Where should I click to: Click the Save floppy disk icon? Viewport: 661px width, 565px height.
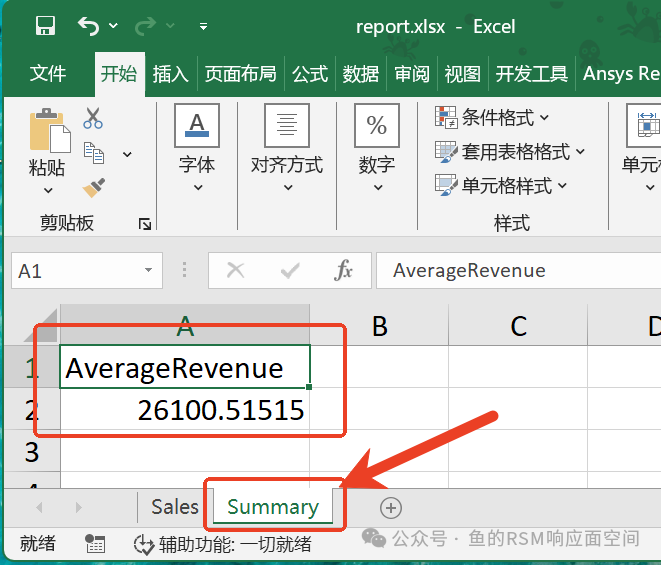pos(45,26)
